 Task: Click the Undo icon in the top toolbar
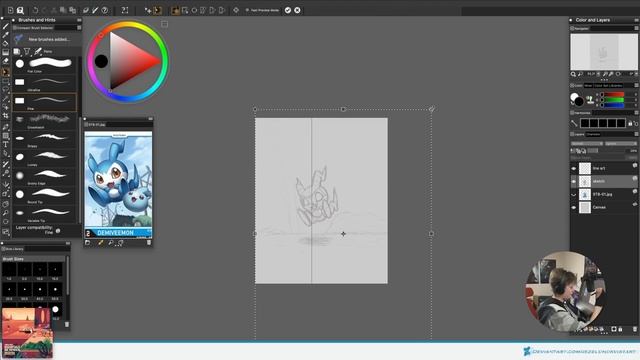[x=36, y=10]
